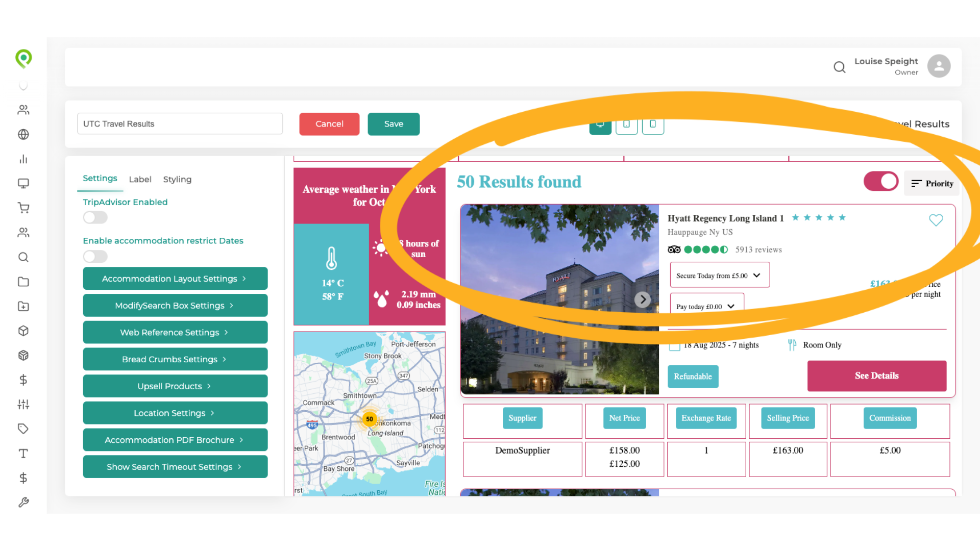Viewport: 980px width, 551px height.
Task: Open Pay today £0.00 dropdown
Action: 706,306
